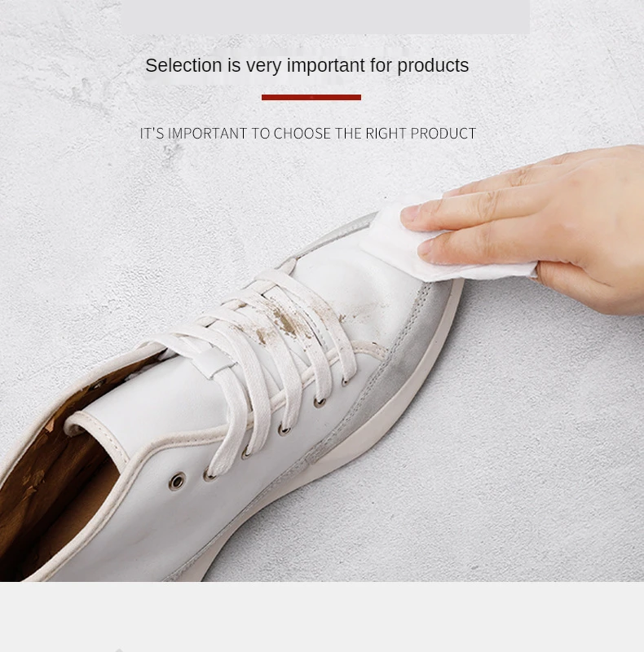The width and height of the screenshot is (644, 652).
Task: Click the red divider line under the headline
Action: [x=311, y=97]
